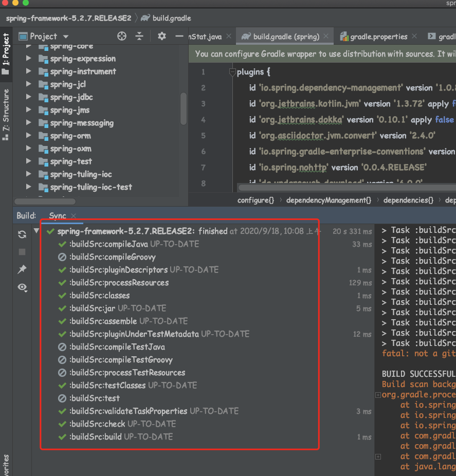Open the Favorites tool window
This screenshot has height=476, width=456.
(6, 462)
